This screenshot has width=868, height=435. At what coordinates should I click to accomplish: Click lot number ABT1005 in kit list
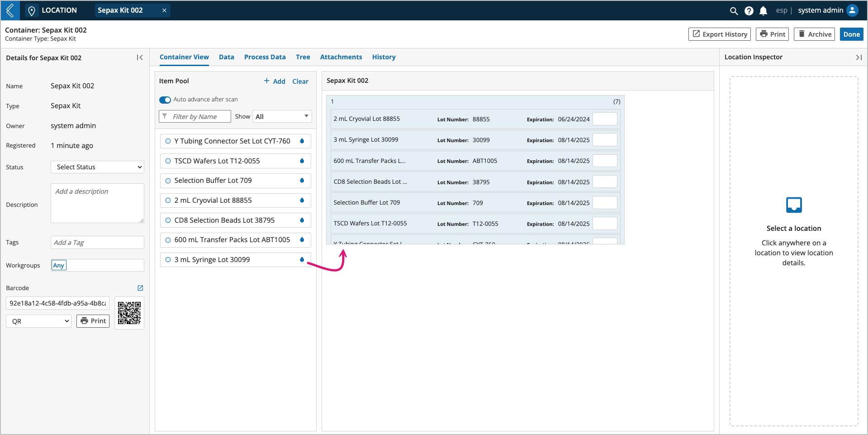485,161
